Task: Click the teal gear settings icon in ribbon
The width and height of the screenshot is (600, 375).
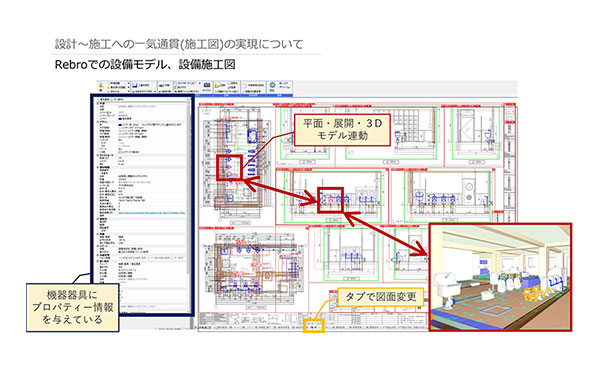Action: (x=272, y=85)
